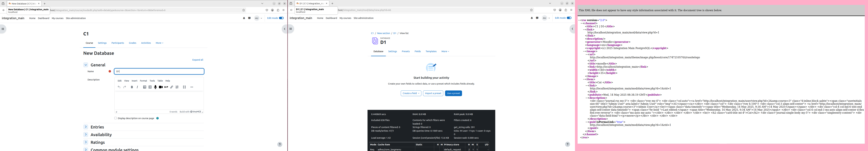Open the More dropdown in D1 database tabs
This screenshot has width=868, height=151.
tap(445, 51)
